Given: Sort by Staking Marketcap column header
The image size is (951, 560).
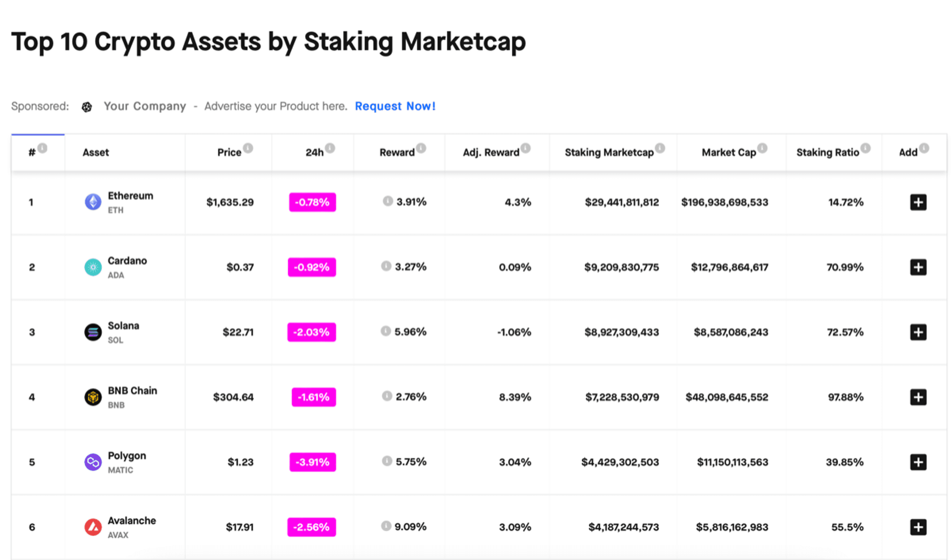Looking at the screenshot, I should 609,153.
